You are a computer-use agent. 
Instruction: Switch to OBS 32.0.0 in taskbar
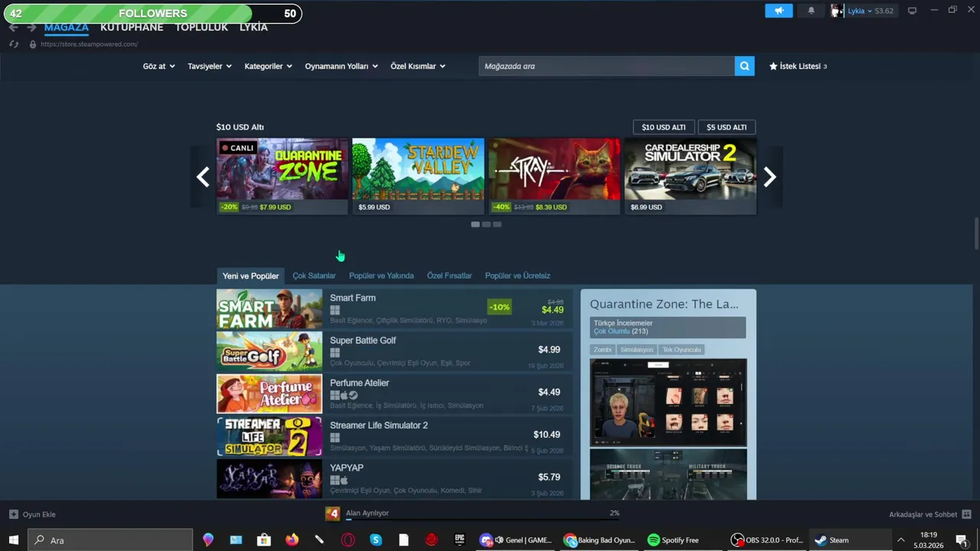tap(766, 540)
